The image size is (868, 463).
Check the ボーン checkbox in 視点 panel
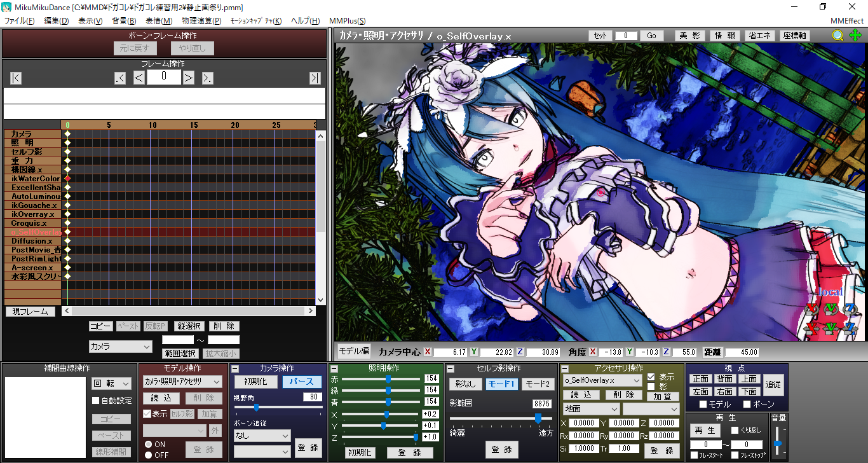(x=747, y=404)
